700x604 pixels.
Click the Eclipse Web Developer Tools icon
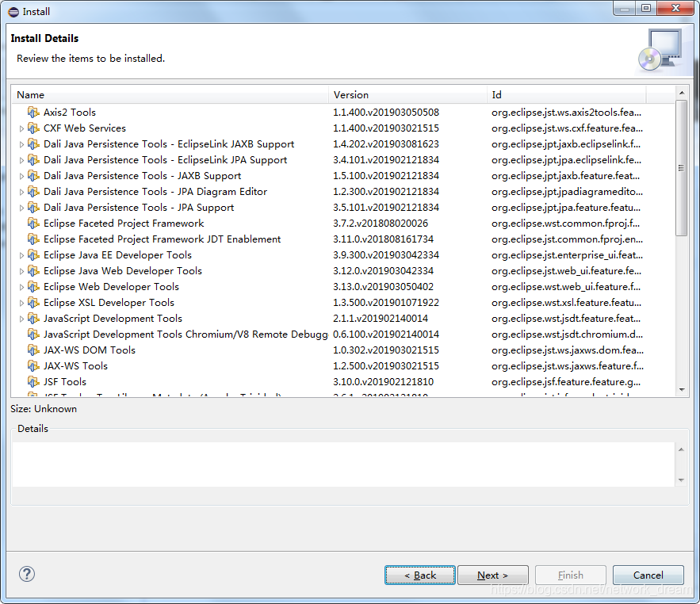click(33, 287)
